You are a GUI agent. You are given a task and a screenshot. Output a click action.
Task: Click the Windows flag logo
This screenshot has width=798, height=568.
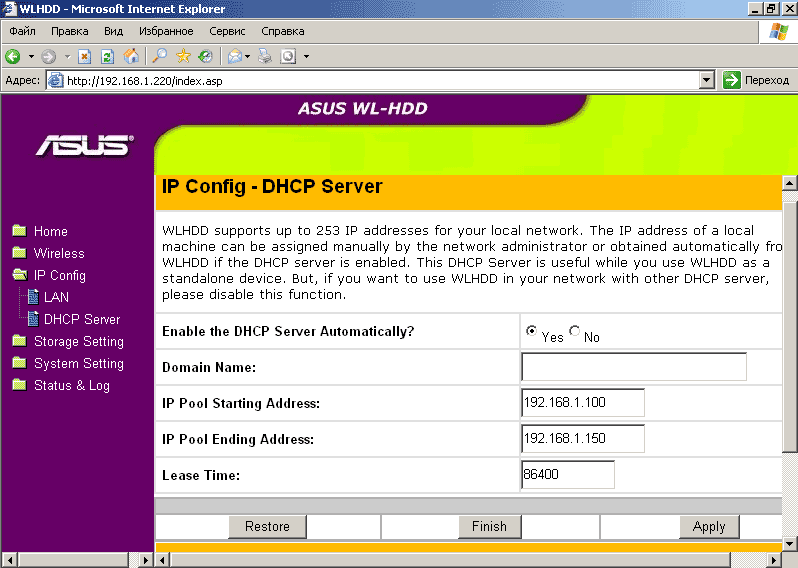(x=779, y=32)
